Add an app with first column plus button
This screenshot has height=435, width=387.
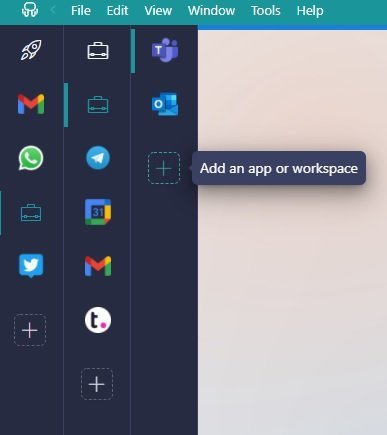tap(30, 330)
